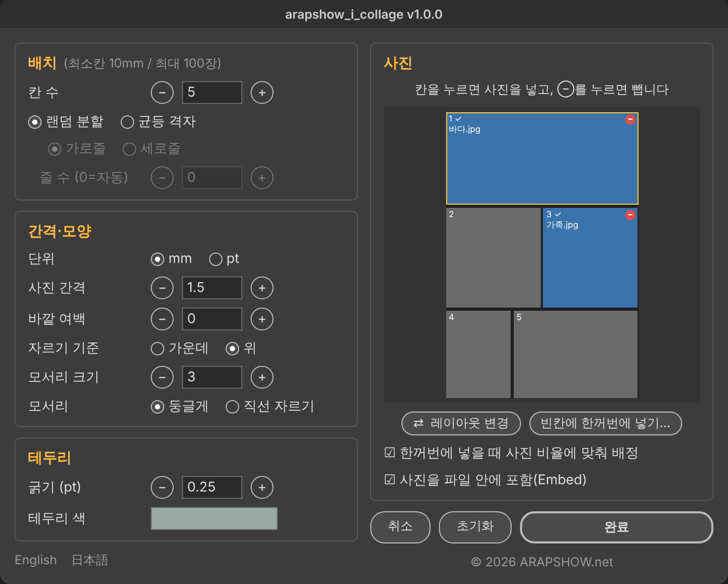Decrease the 바깥 여백 margin
728x584 pixels.
[162, 319]
